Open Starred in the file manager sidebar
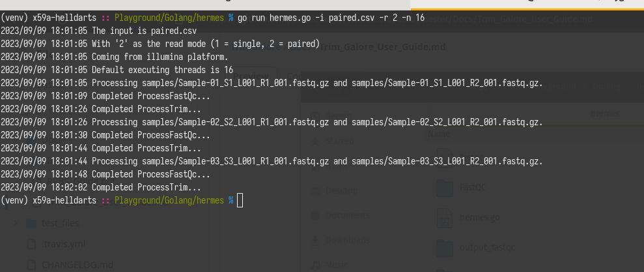The width and height of the screenshot is (644, 272). (x=339, y=141)
